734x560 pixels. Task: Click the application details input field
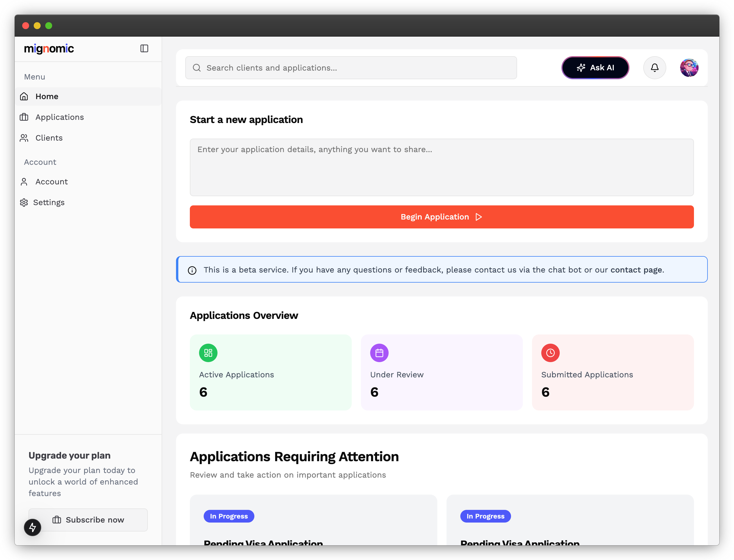pos(442,167)
